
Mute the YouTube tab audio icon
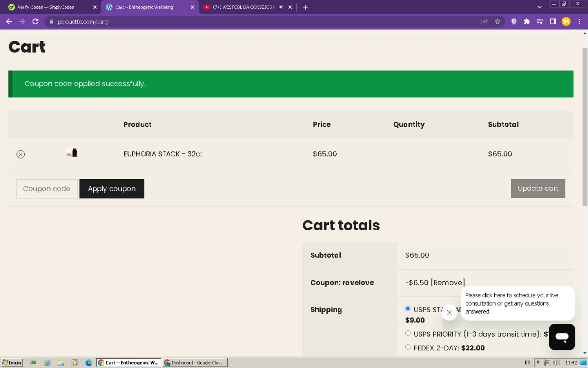pyautogui.click(x=281, y=7)
